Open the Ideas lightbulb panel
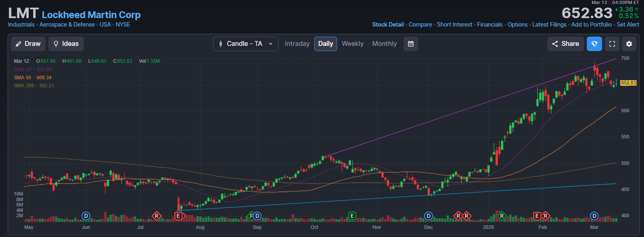 tap(66, 44)
